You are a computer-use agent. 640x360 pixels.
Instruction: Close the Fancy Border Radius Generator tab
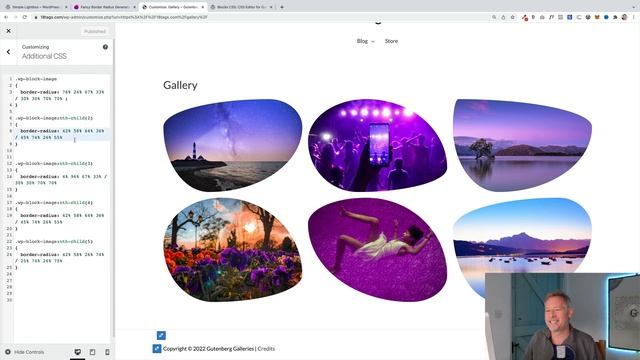click(x=134, y=7)
